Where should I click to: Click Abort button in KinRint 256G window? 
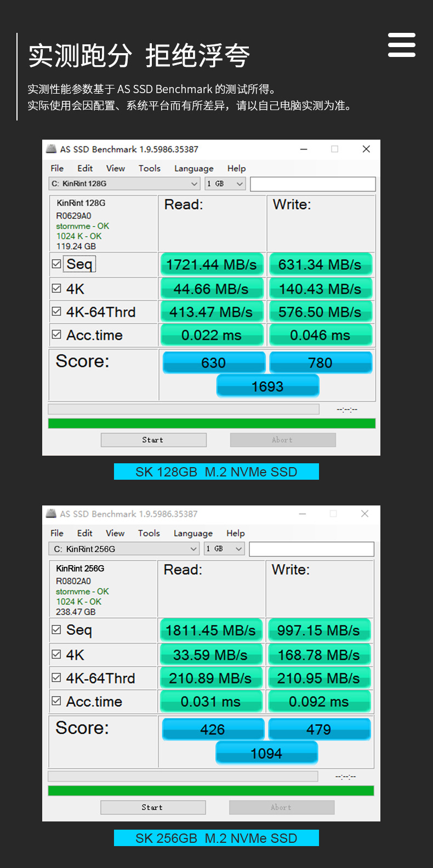coord(282,807)
